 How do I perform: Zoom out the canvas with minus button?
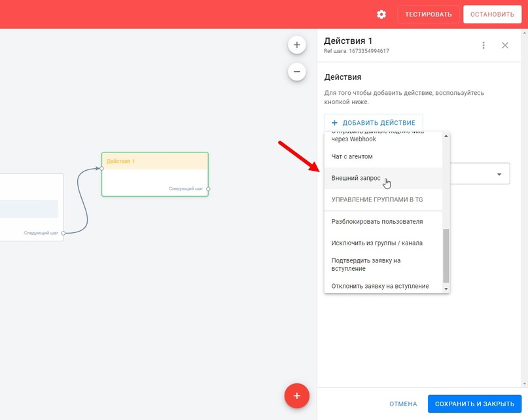click(297, 71)
